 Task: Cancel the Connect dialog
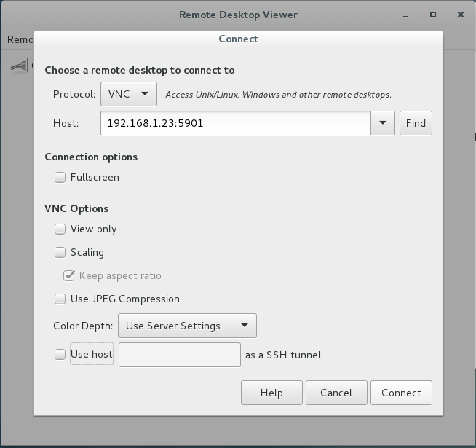point(336,393)
